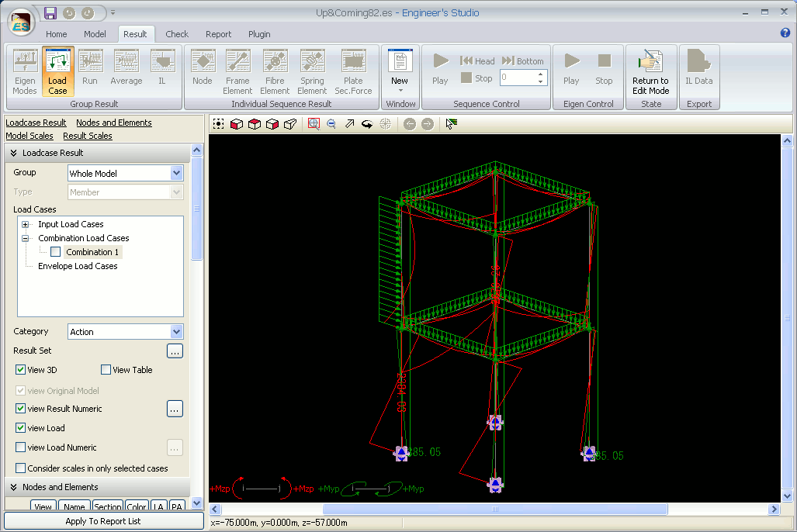Toggle the view Load checkbox
This screenshot has height=532, width=797.
[x=20, y=428]
